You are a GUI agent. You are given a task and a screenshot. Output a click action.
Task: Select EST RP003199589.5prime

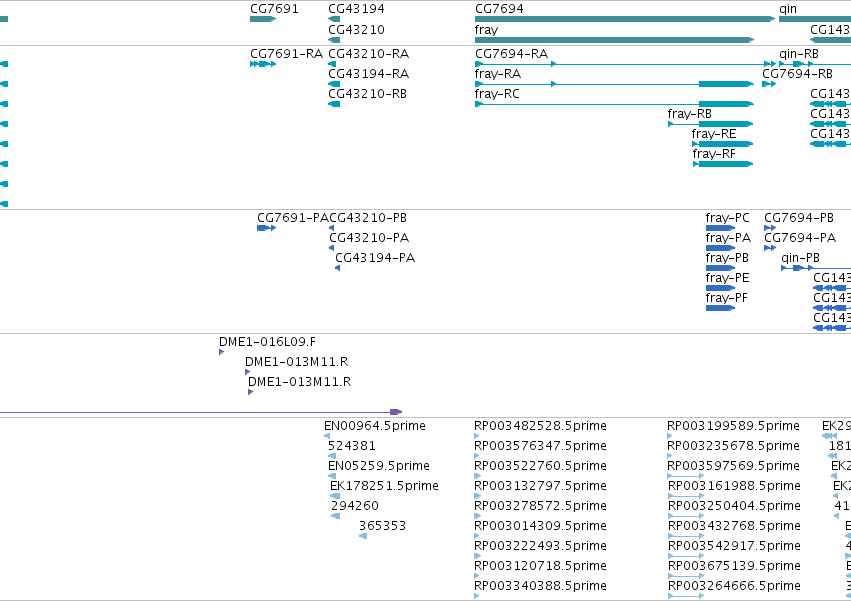coord(670,436)
